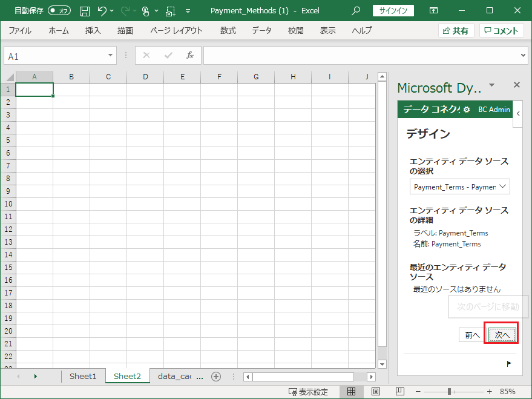Click the コメント button
Viewport: 532px width, 399px height.
pyautogui.click(x=502, y=30)
